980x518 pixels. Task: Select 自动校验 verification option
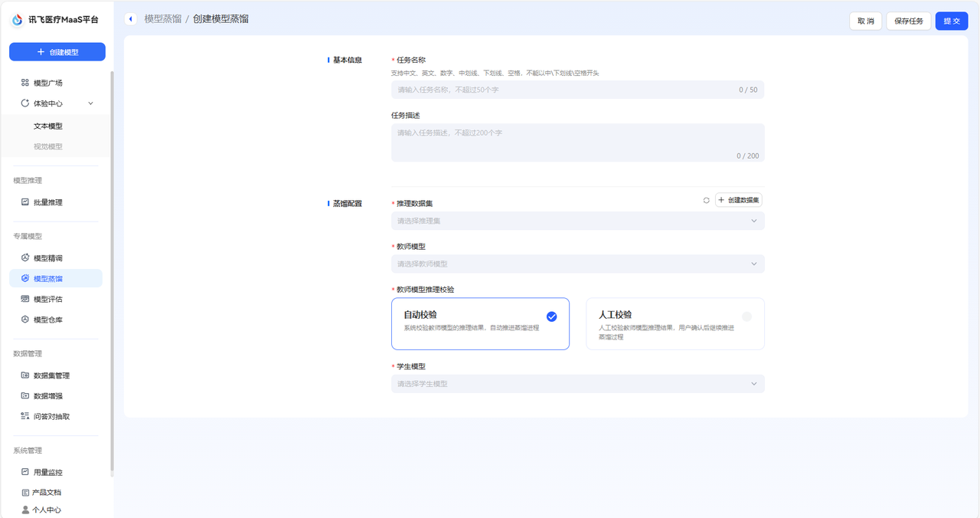pyautogui.click(x=480, y=323)
